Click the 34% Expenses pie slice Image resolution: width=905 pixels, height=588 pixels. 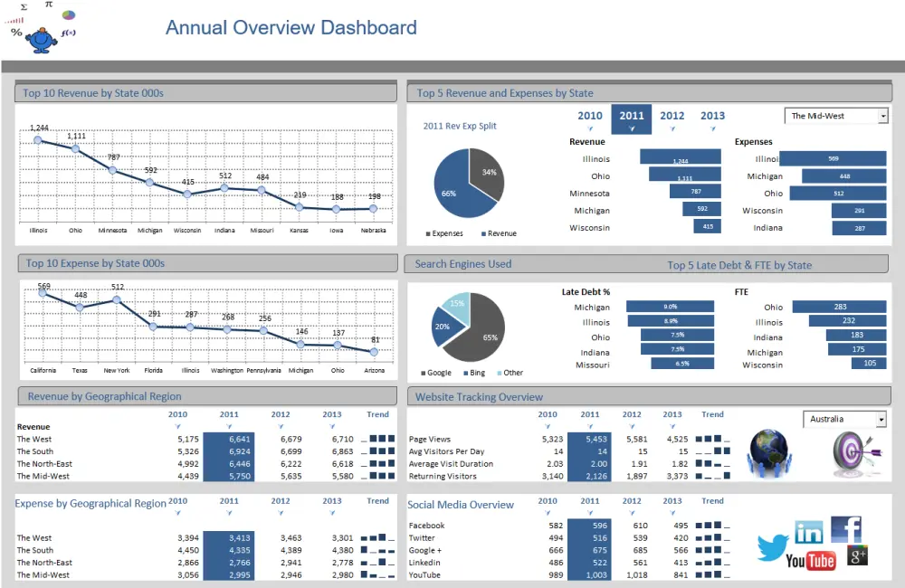(489, 172)
